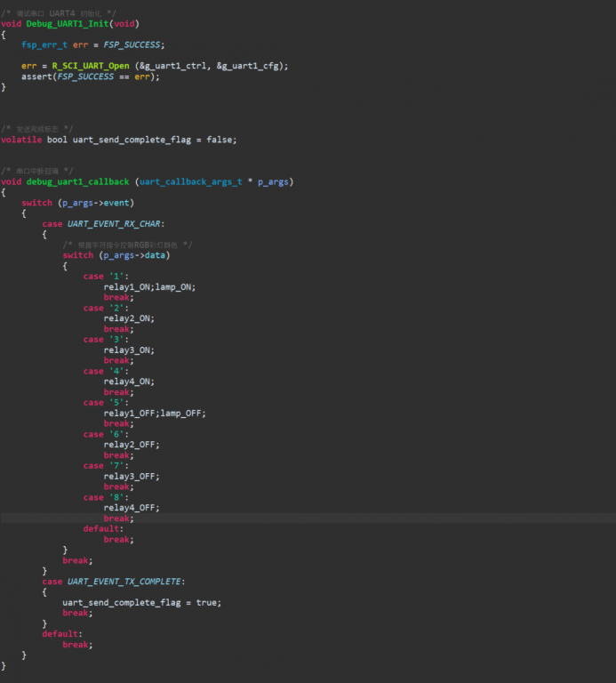
Task: Place cursor on relay4_ON statement
Action: pyautogui.click(x=129, y=382)
